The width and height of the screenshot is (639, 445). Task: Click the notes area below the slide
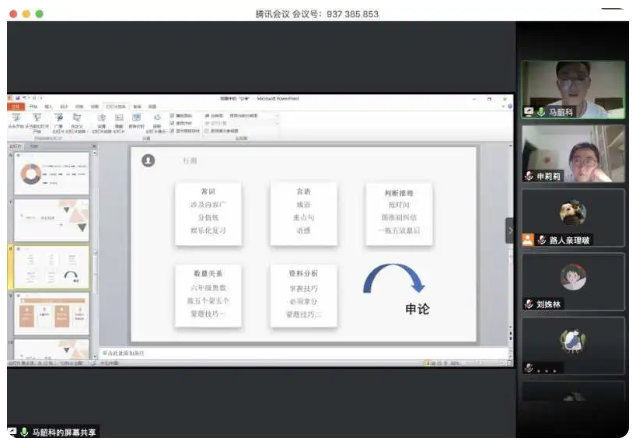click(x=300, y=353)
